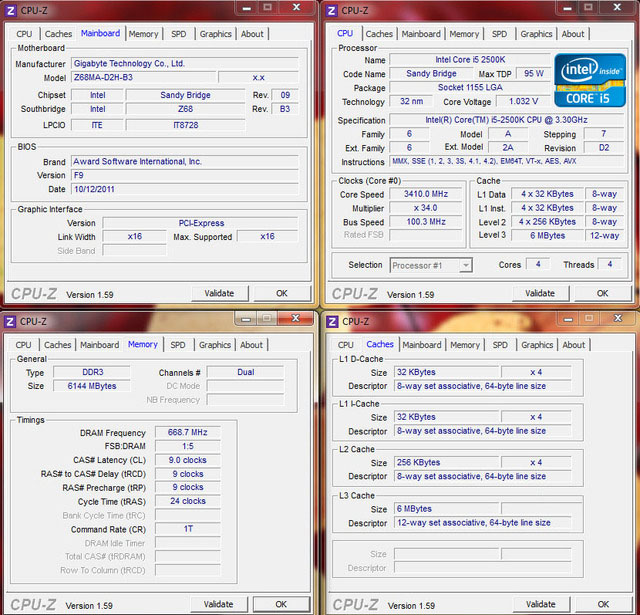Open SPD tab in Caches window

(x=500, y=345)
